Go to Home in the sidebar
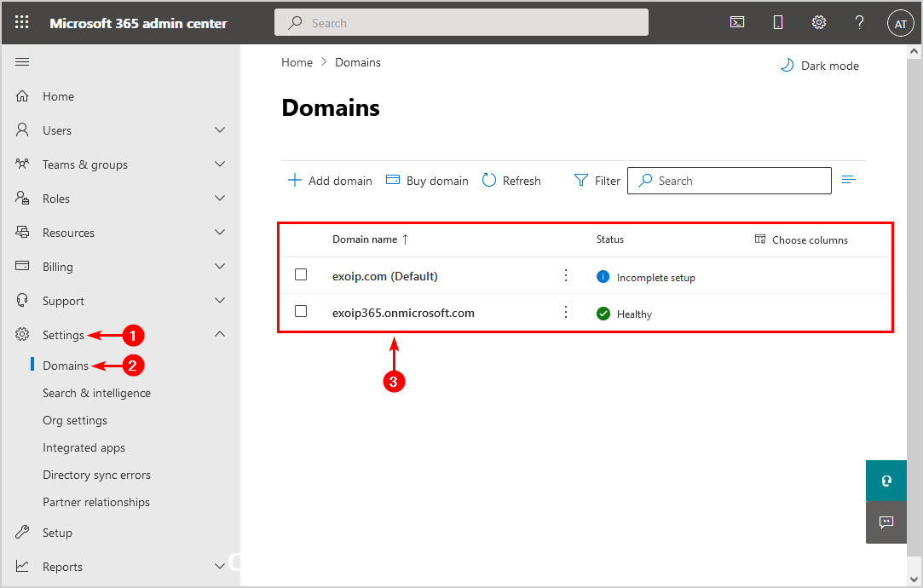Image resolution: width=923 pixels, height=588 pixels. [58, 96]
